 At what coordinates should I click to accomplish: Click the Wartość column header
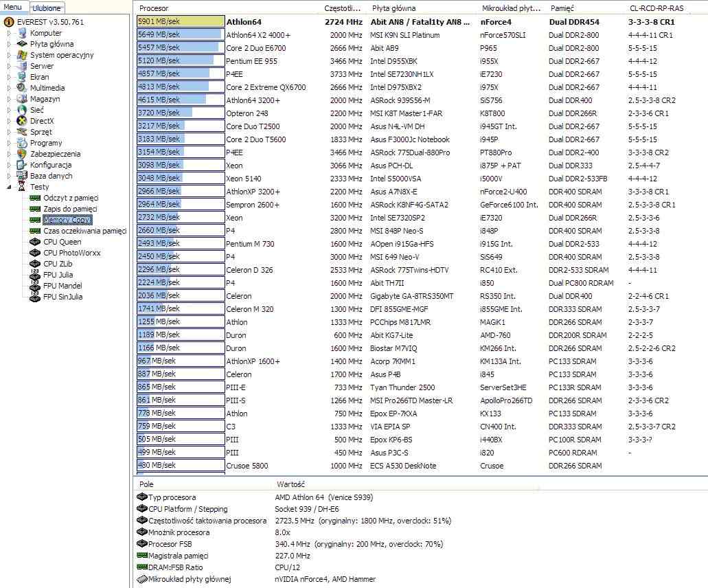coord(407,484)
